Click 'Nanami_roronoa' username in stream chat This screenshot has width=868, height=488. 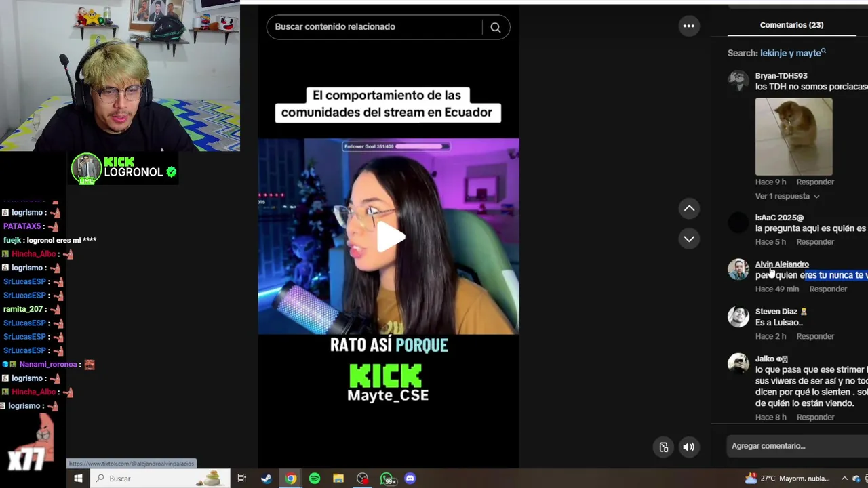click(48, 365)
